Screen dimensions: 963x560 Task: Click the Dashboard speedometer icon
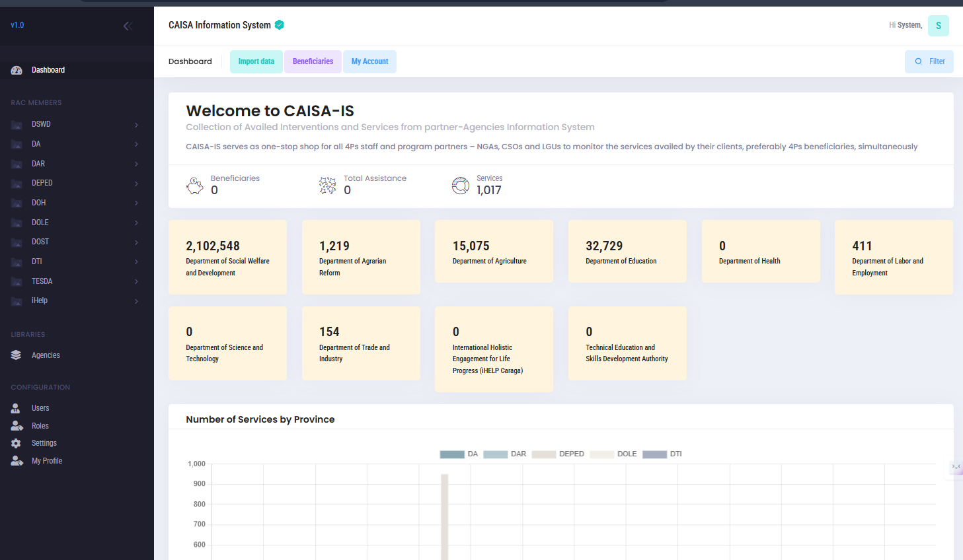pyautogui.click(x=17, y=70)
